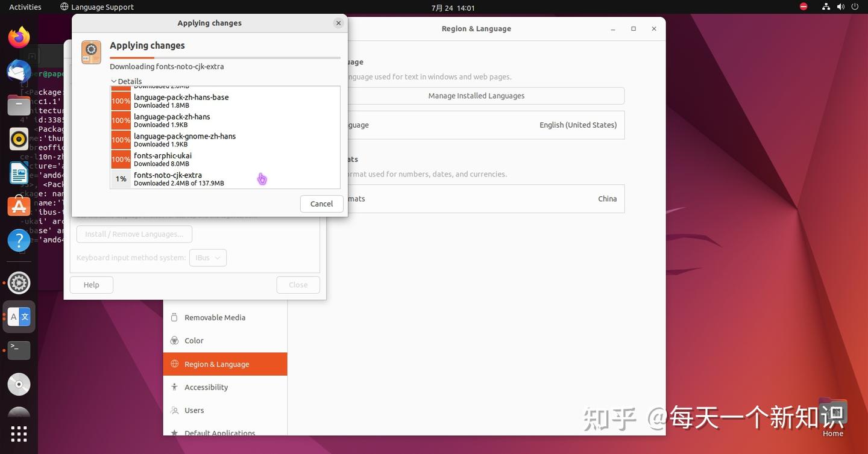Open Thunderbird mail from the dock

click(18, 71)
